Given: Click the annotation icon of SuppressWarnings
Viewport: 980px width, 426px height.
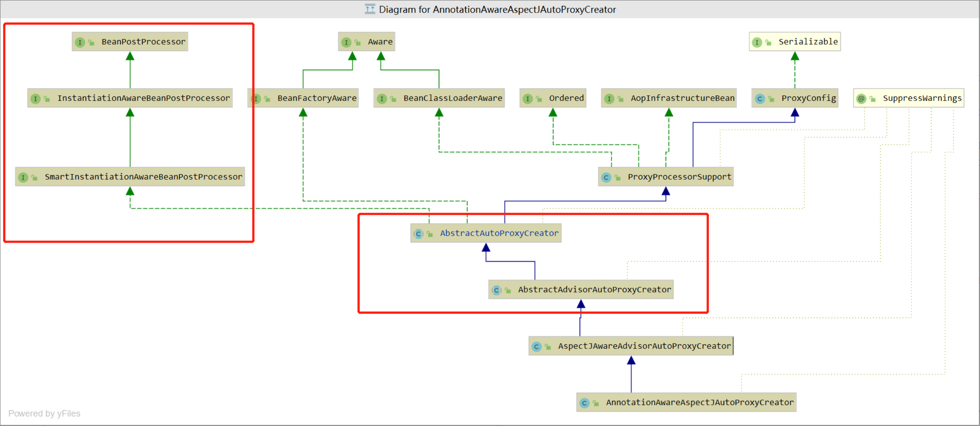Looking at the screenshot, I should [x=861, y=99].
